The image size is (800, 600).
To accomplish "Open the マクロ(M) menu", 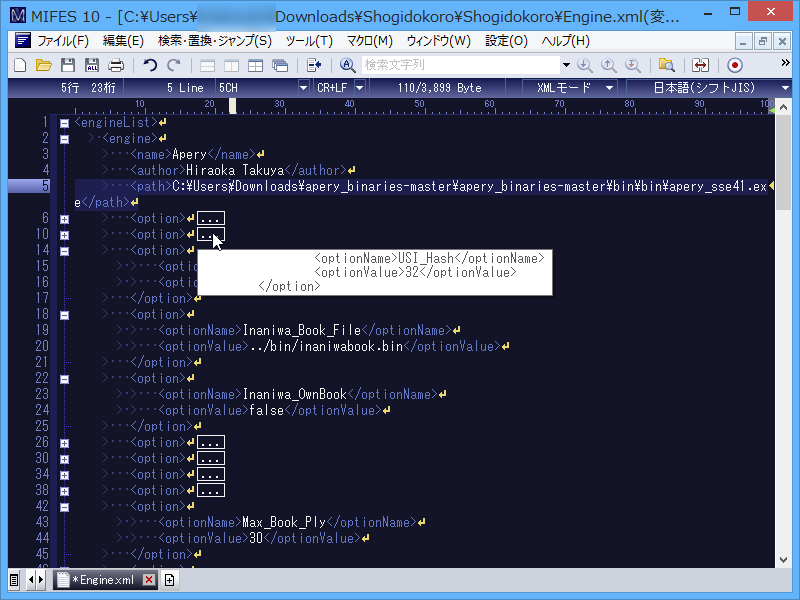I will click(370, 40).
